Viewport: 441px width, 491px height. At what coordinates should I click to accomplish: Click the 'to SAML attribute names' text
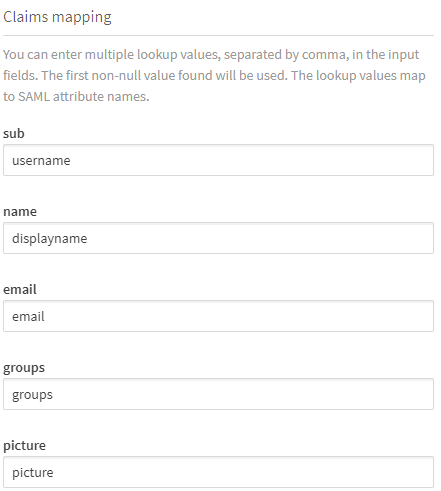coord(76,97)
